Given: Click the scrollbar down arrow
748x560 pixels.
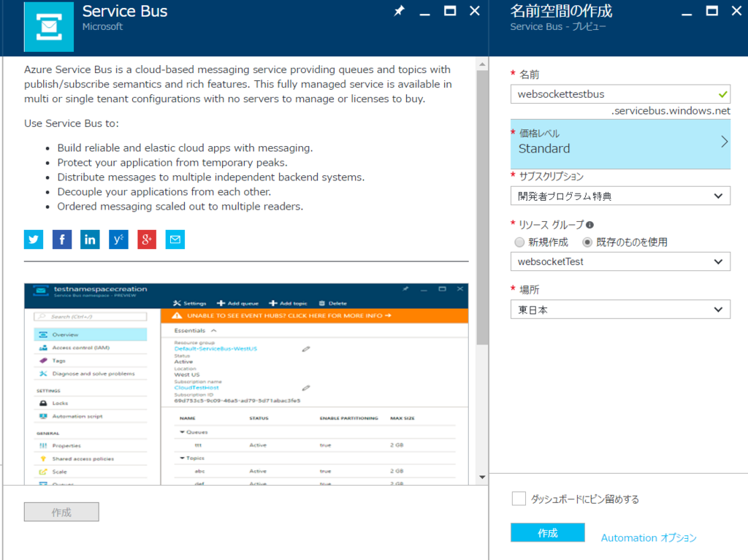Looking at the screenshot, I should click(x=482, y=477).
